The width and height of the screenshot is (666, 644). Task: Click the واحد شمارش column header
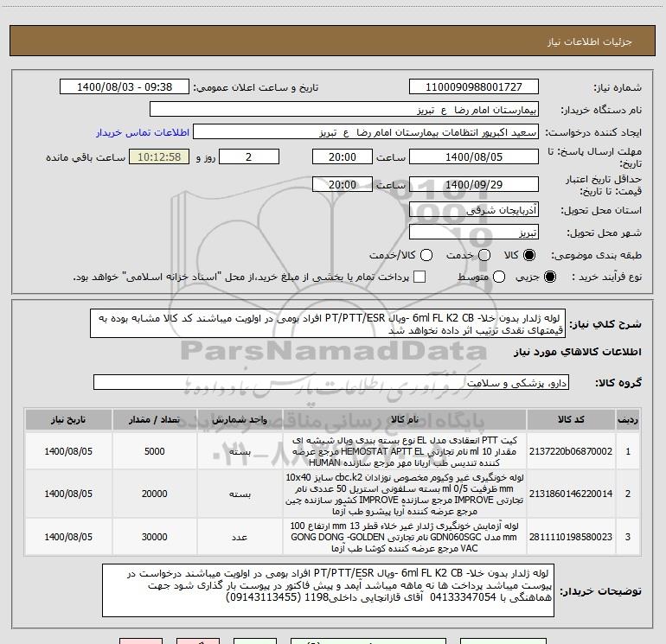240,420
